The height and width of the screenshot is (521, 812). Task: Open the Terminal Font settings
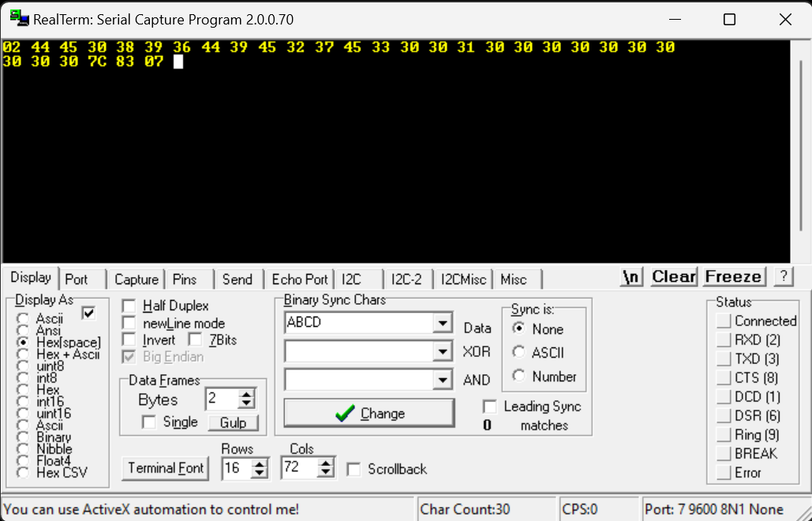click(165, 468)
